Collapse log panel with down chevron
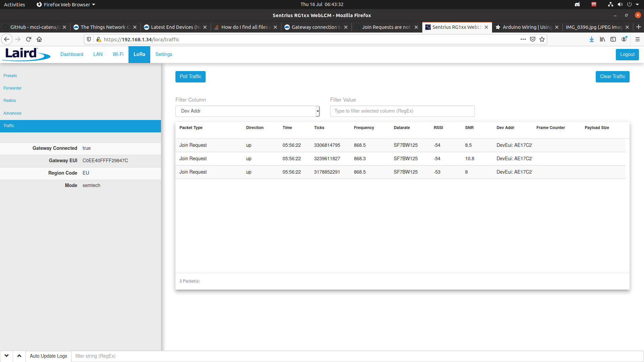 click(6, 356)
